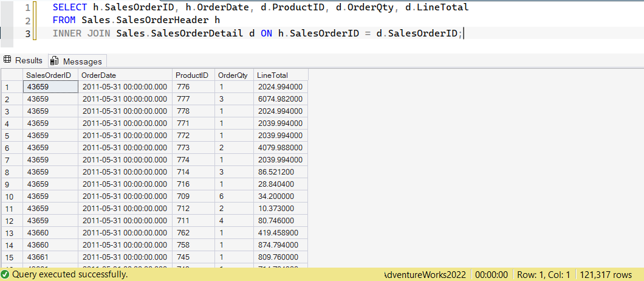The image size is (644, 281).
Task: Click the Results grid icon
Action: click(7, 60)
